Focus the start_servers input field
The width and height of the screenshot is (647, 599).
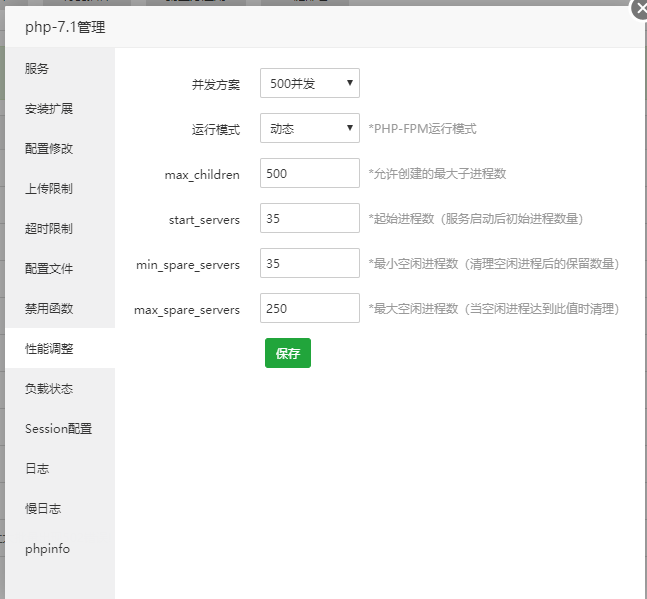pyautogui.click(x=309, y=218)
